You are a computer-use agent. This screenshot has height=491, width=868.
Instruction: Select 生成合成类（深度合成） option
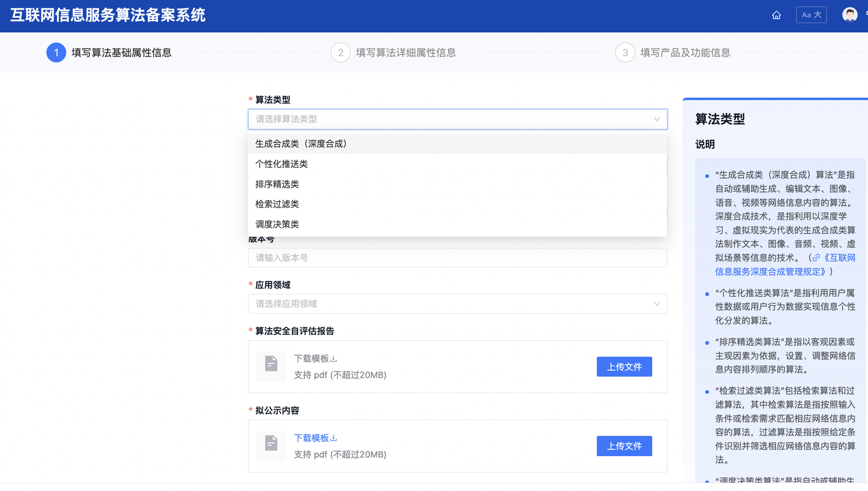[301, 144]
